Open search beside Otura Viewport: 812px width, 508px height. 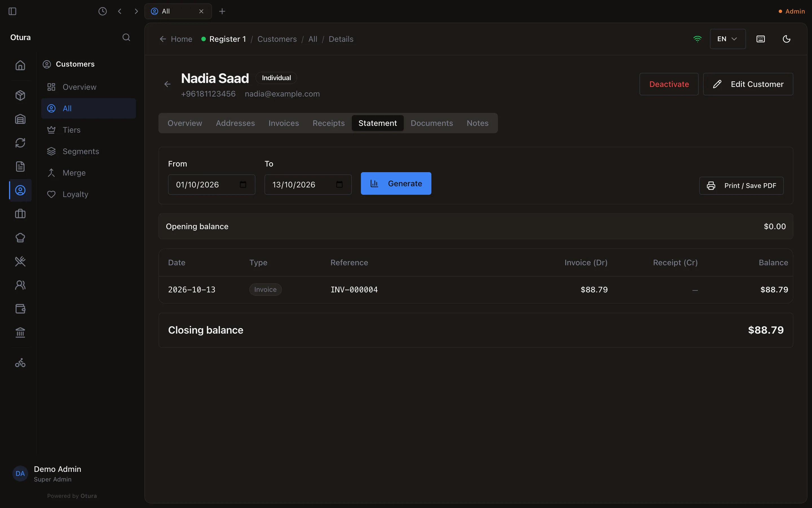click(x=126, y=37)
